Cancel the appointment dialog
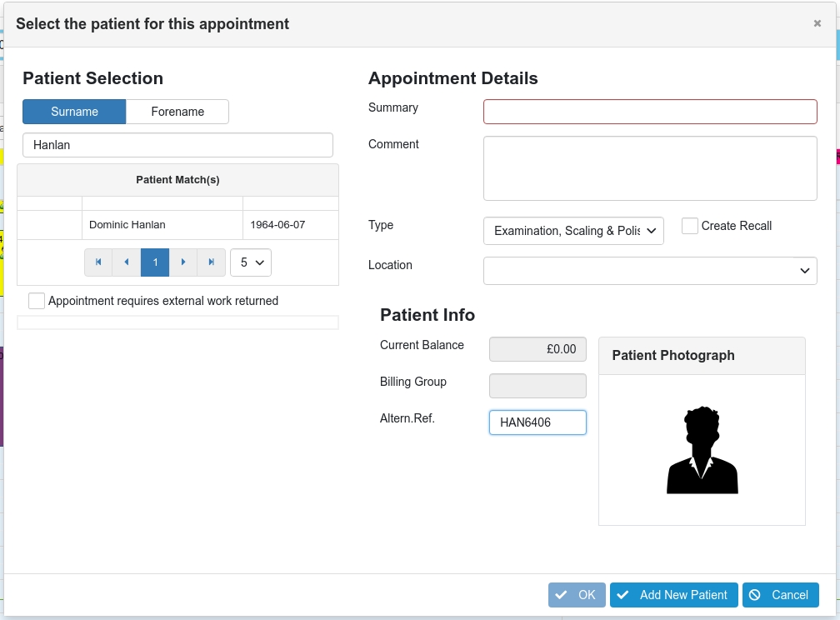Viewport: 840px width, 620px height. click(780, 595)
